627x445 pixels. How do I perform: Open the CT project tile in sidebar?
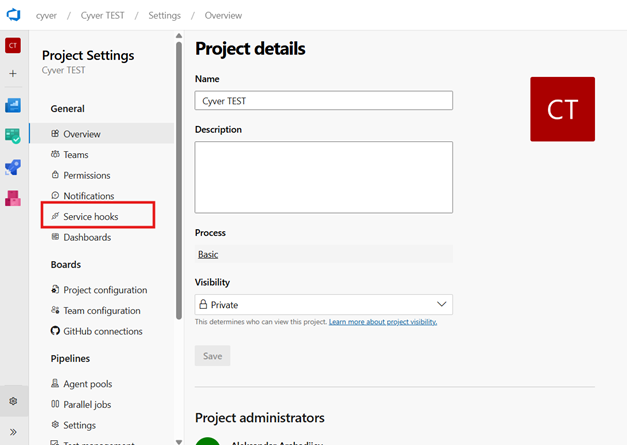click(x=13, y=45)
